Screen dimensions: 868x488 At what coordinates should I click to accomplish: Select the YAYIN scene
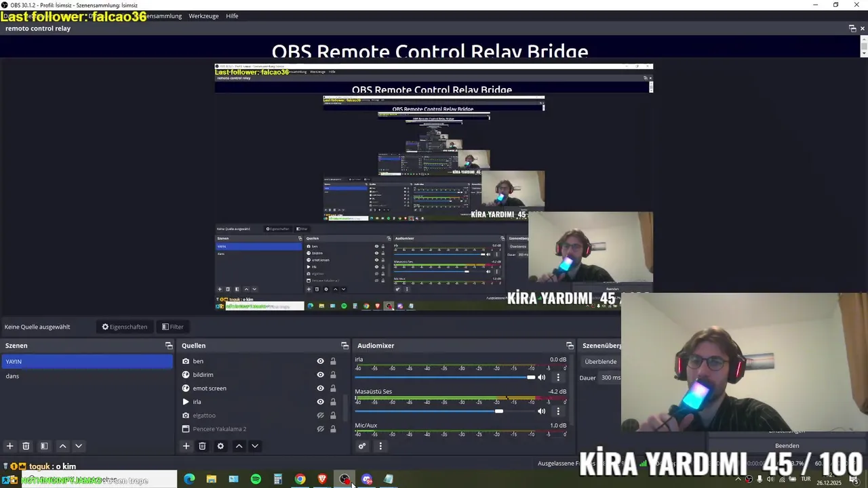[x=87, y=362]
